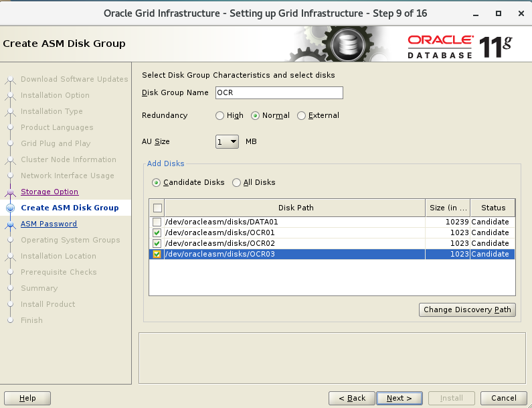This screenshot has width=532, height=408.
Task: Open the AU Size dropdown
Action: [227, 141]
